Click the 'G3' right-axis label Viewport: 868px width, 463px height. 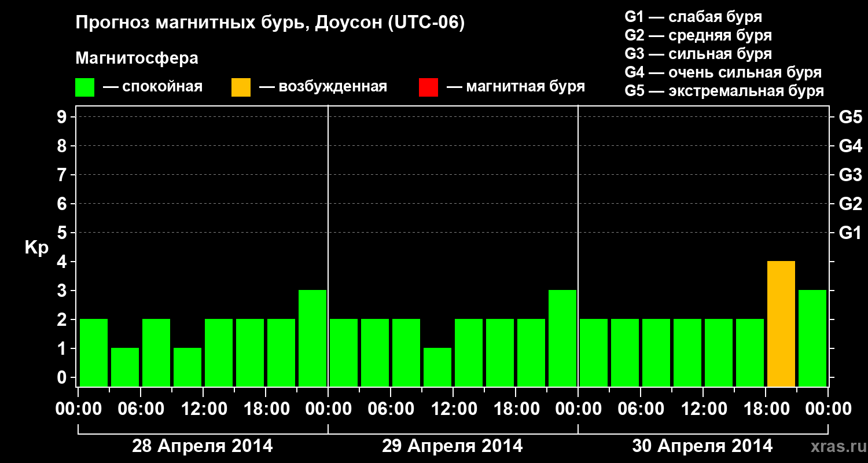(x=850, y=175)
